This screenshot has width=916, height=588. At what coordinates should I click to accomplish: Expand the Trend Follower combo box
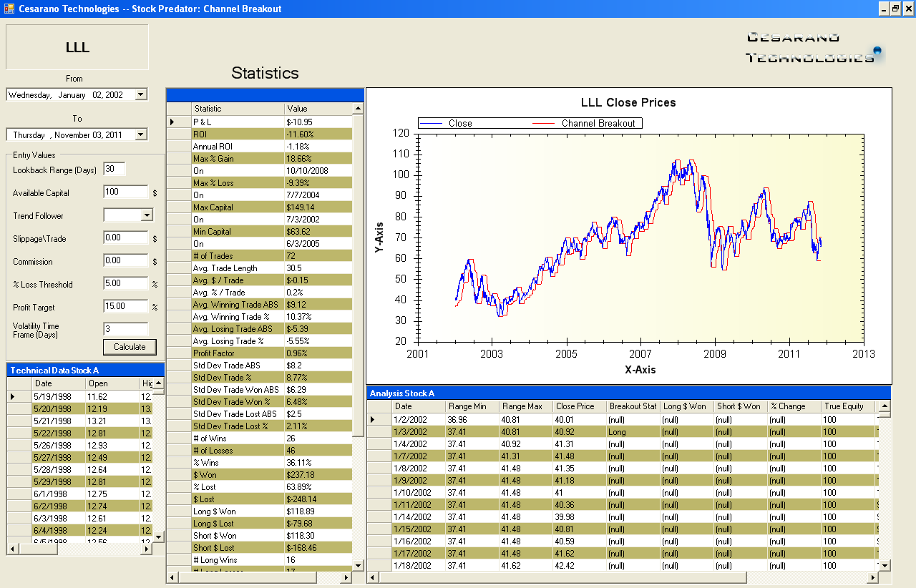coord(147,215)
